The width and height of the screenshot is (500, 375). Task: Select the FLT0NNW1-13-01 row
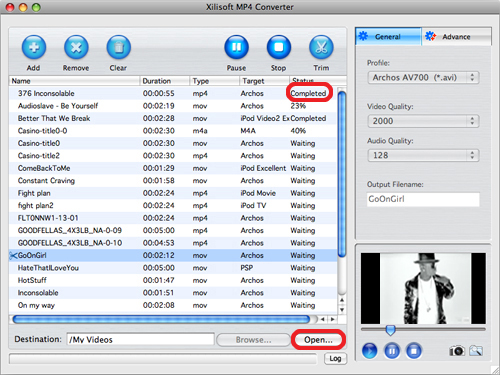coord(173,218)
